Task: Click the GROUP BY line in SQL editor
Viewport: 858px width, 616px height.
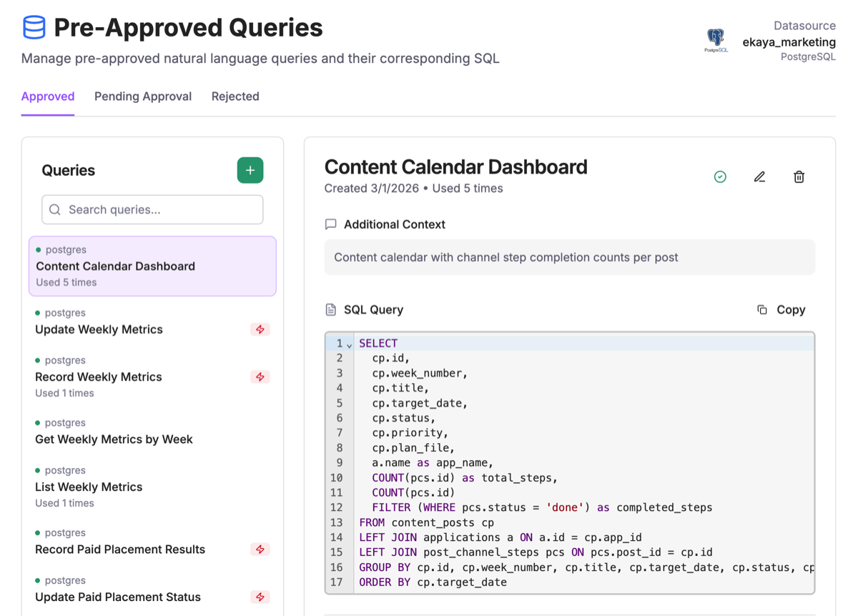Action: [586, 567]
